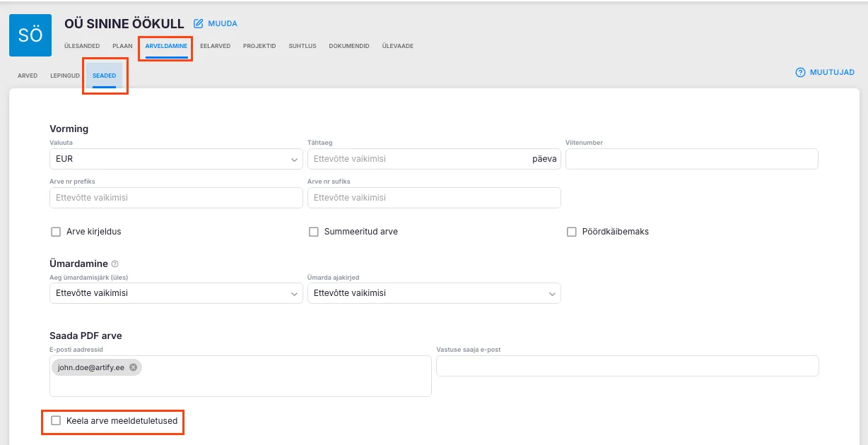Click the Ümardamine help info icon

click(115, 263)
